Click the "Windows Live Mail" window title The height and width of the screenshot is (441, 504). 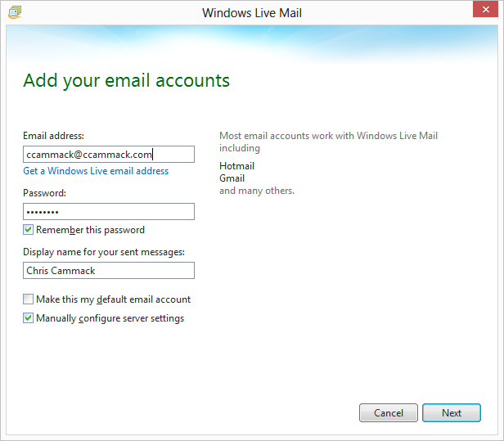(252, 13)
